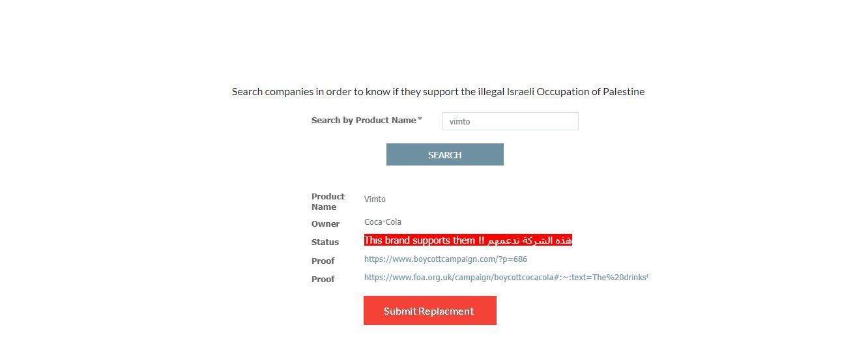Click the typed 'vimto' text in the search box
The height and width of the screenshot is (346, 868).
(459, 122)
